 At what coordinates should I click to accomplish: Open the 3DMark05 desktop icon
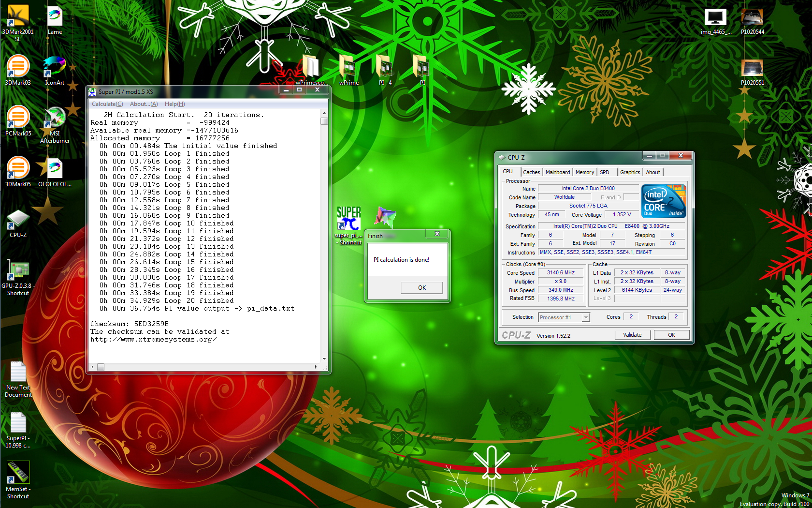click(x=18, y=172)
